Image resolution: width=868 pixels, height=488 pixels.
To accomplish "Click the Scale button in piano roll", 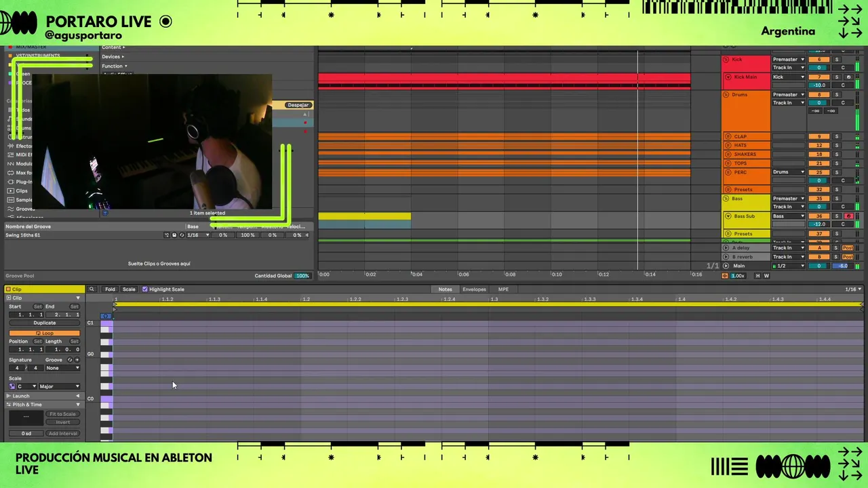I will (129, 289).
